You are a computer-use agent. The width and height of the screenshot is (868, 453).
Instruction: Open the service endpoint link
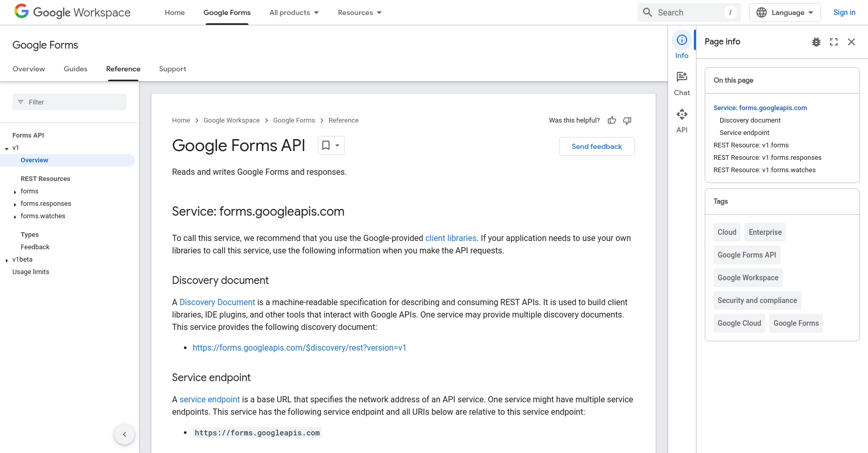click(x=209, y=399)
